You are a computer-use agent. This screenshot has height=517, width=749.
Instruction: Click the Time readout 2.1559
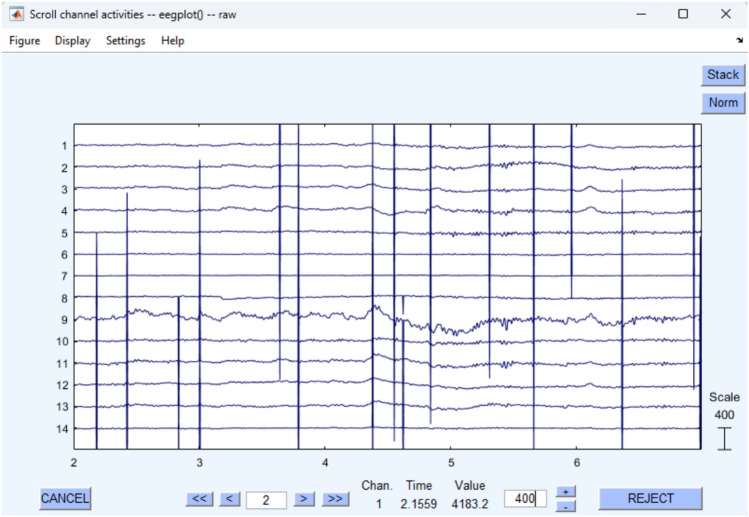418,504
